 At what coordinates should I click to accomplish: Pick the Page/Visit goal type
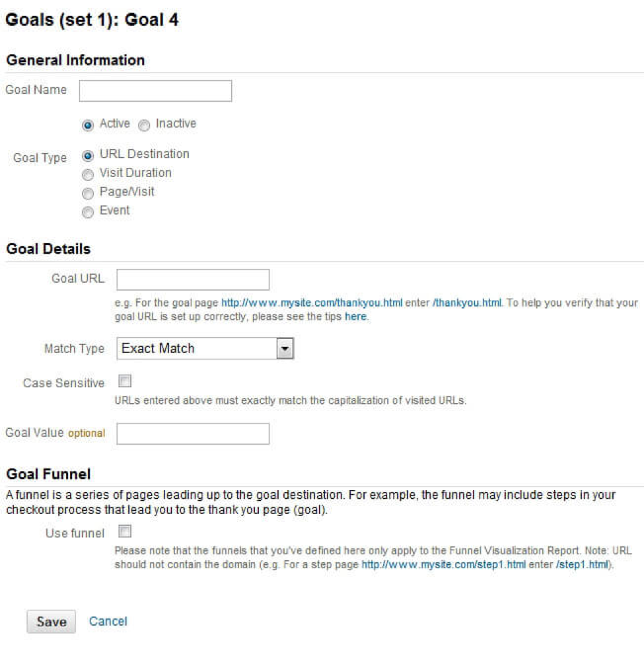pos(87,193)
